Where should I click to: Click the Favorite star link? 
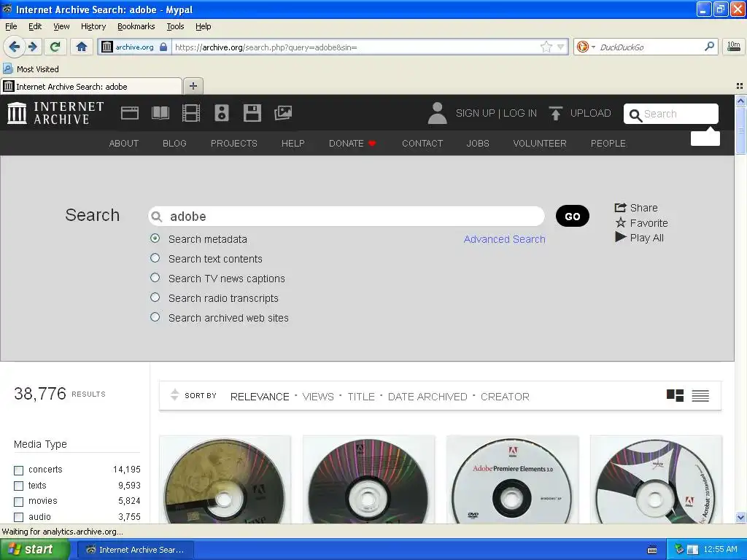point(641,223)
